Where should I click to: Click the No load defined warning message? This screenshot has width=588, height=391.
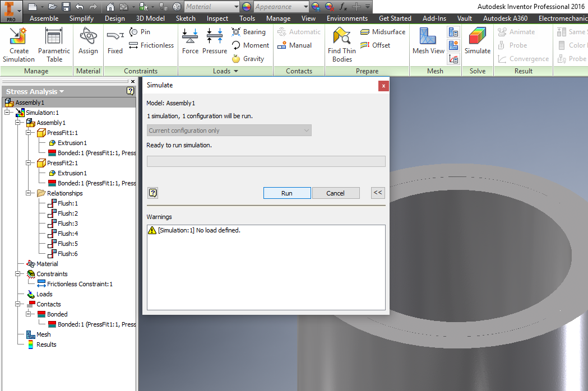point(195,230)
